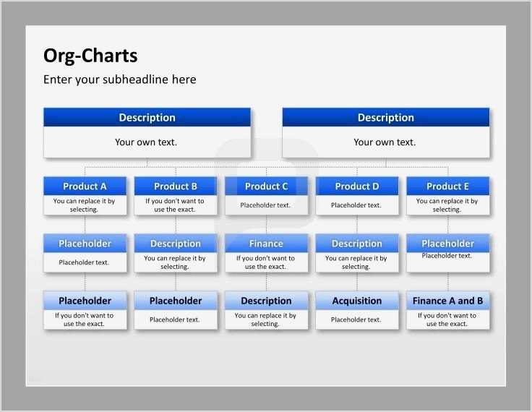The image size is (532, 412).
Task: Select the Product A box
Action: [85, 196]
